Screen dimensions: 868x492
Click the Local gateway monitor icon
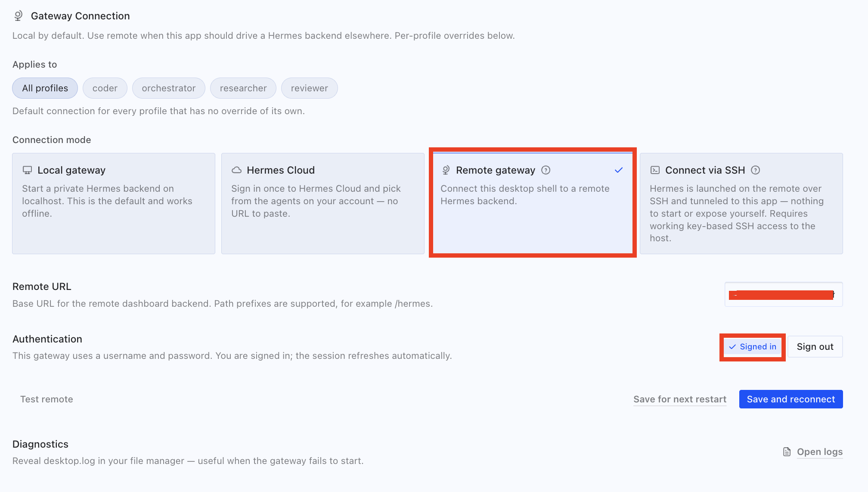click(27, 170)
